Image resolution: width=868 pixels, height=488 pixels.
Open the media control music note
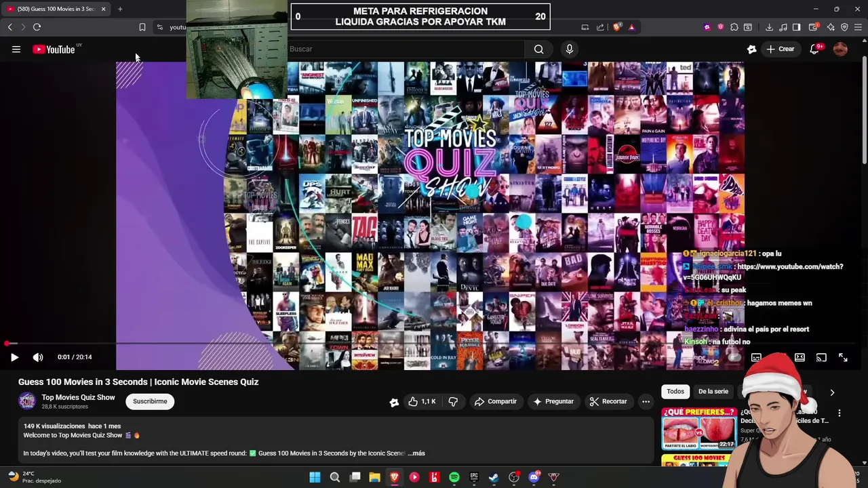[x=783, y=27]
